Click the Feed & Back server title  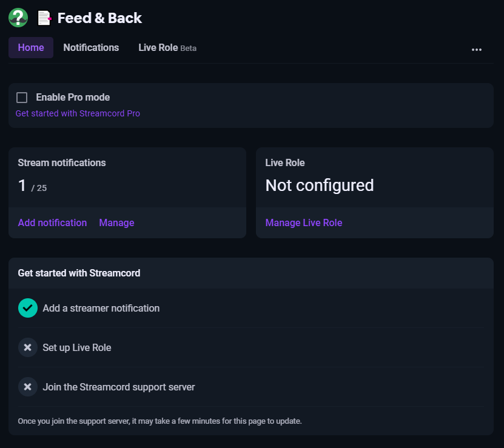(x=99, y=18)
